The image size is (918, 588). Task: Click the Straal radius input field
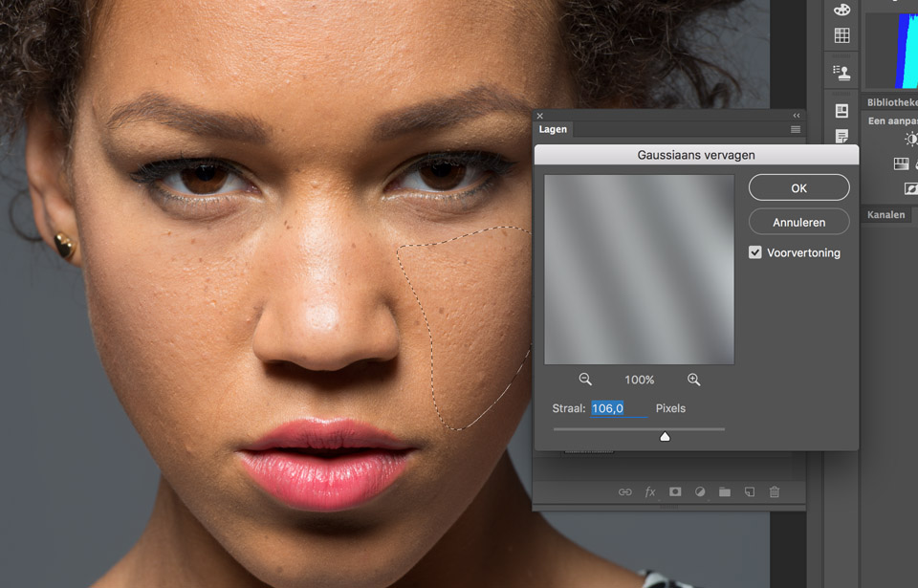click(619, 408)
